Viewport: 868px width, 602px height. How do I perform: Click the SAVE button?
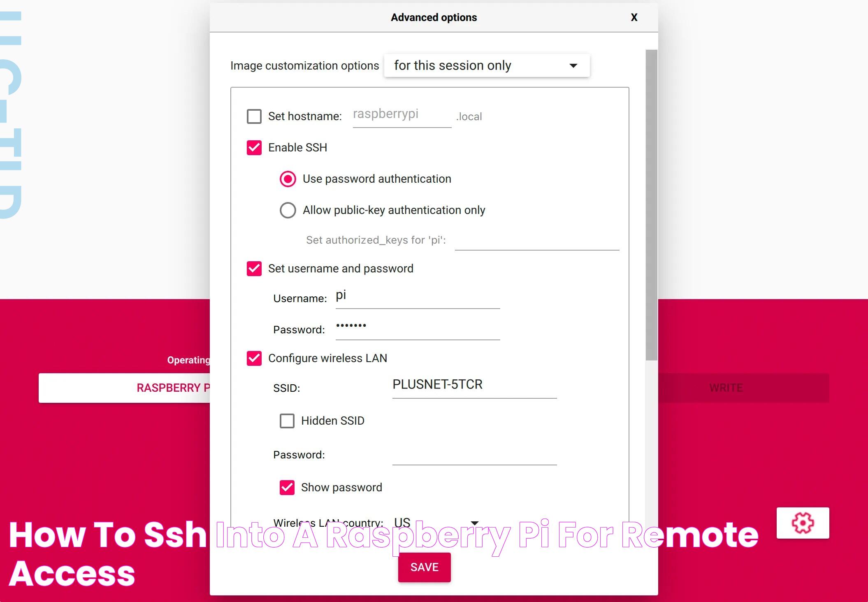pos(425,566)
